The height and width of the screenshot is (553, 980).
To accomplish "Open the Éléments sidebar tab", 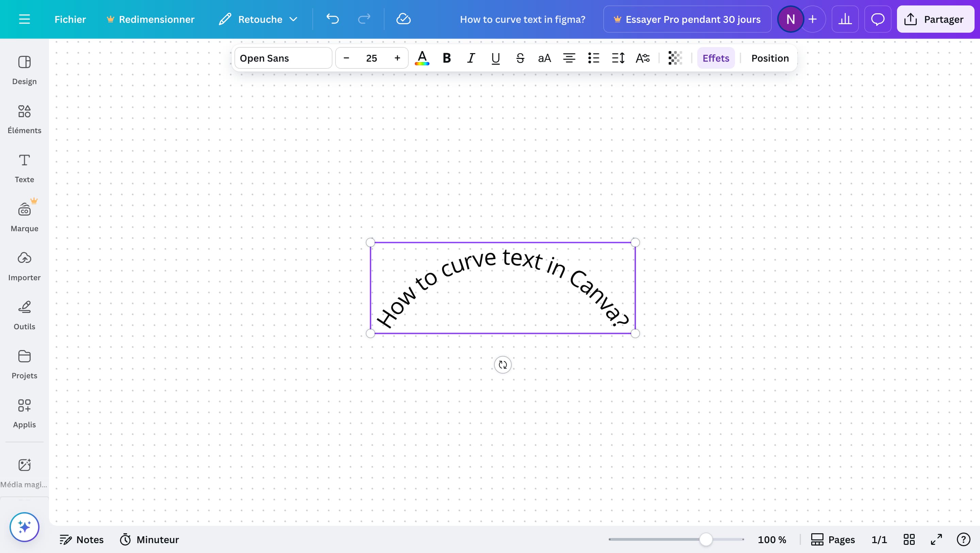I will pyautogui.click(x=24, y=120).
